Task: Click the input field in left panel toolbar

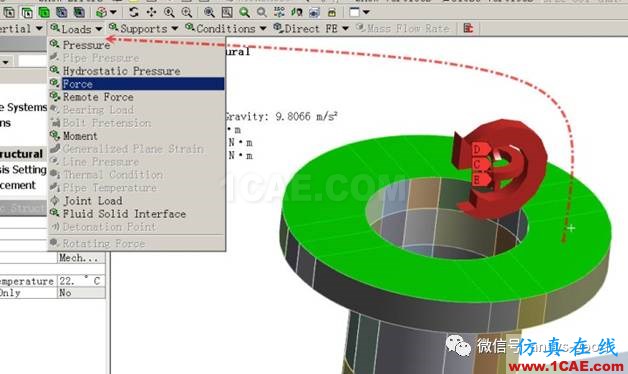Action: (32, 61)
